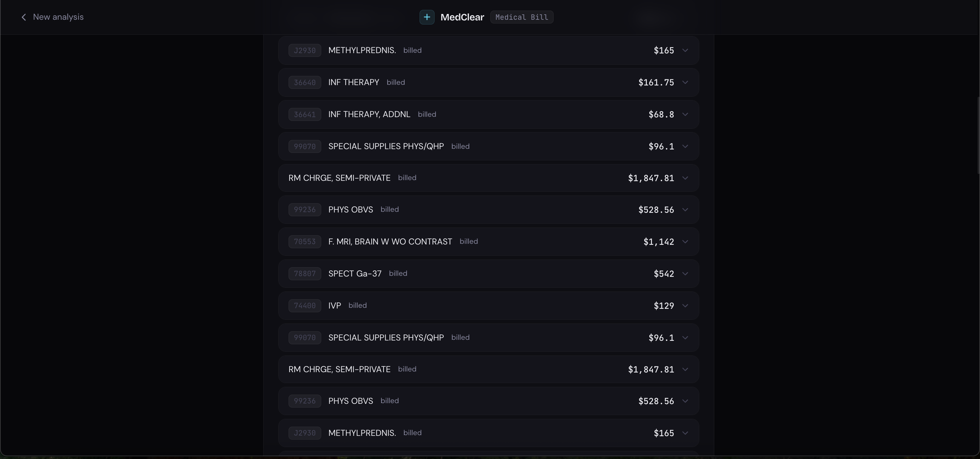
Task: Click the MedClear title text
Action: 462,17
